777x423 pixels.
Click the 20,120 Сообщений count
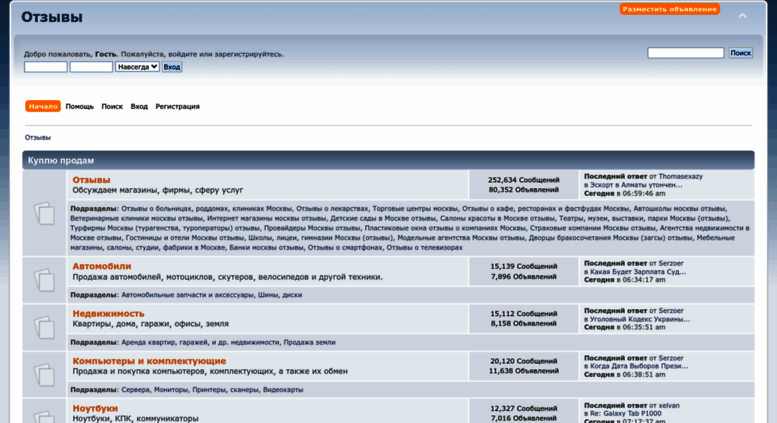click(524, 362)
